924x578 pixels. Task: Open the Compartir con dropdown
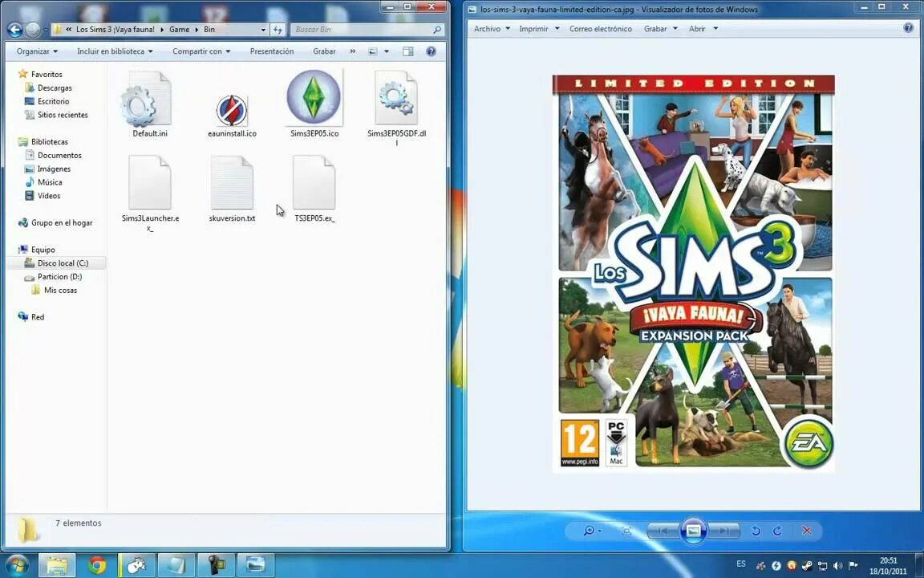point(201,51)
